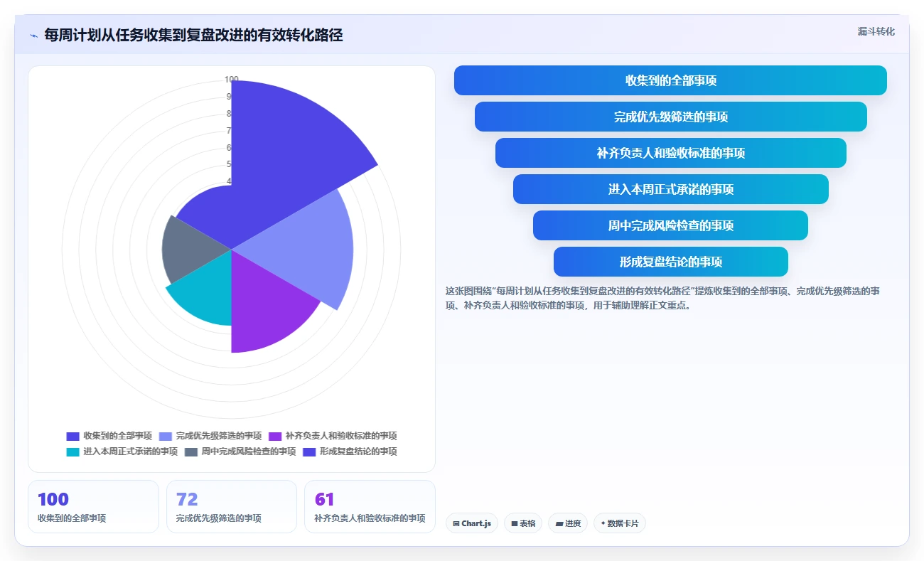Open the stat card showing 100

[93, 506]
